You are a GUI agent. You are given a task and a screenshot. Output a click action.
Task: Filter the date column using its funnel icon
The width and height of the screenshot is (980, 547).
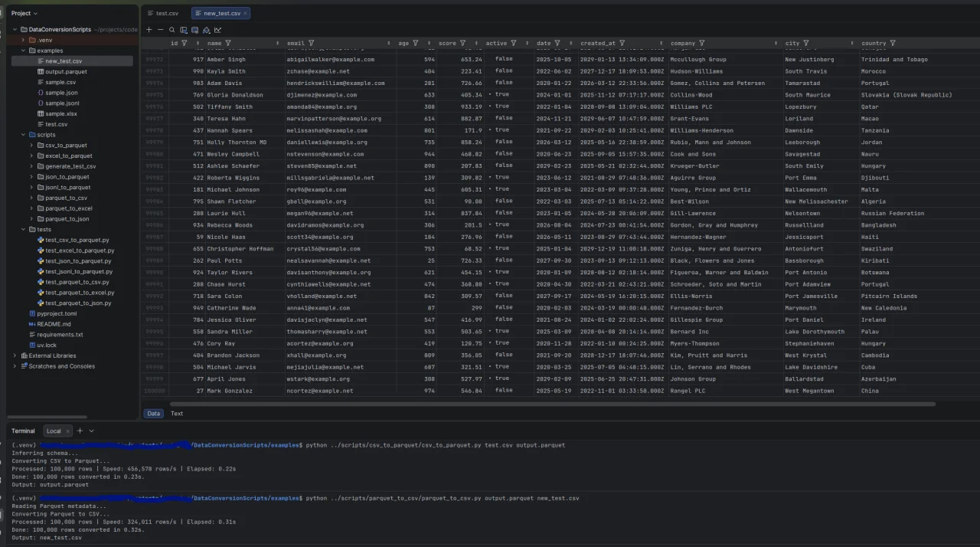tap(557, 44)
